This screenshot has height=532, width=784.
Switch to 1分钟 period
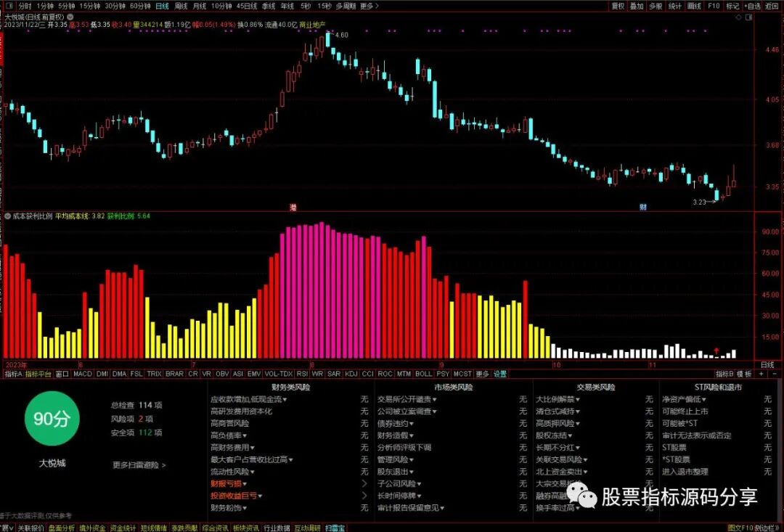click(x=44, y=6)
